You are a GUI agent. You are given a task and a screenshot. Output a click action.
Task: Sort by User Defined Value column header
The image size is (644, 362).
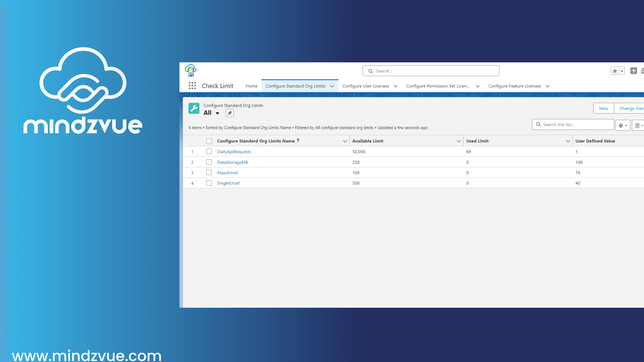pyautogui.click(x=595, y=141)
